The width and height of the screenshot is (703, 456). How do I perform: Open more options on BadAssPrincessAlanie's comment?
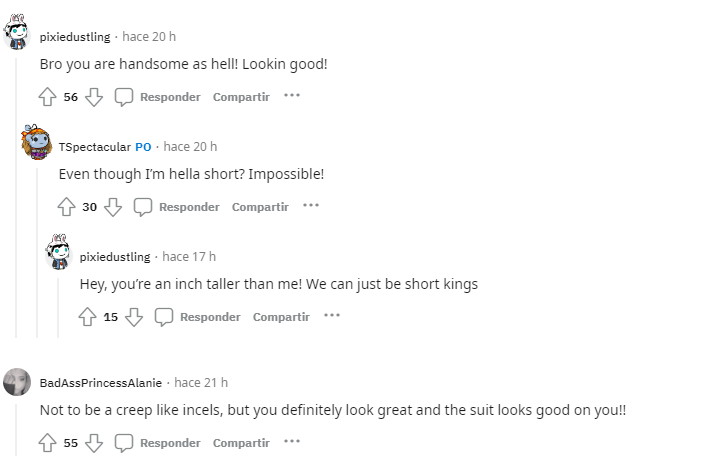click(292, 442)
